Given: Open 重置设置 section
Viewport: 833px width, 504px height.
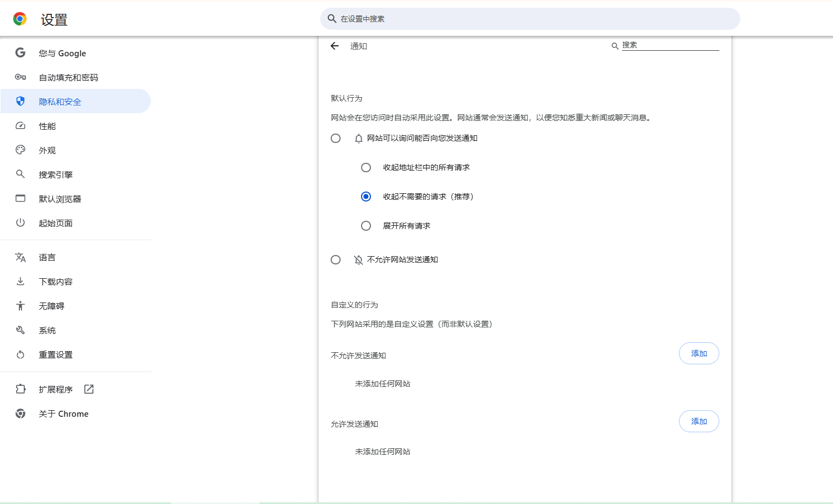Looking at the screenshot, I should point(76,354).
